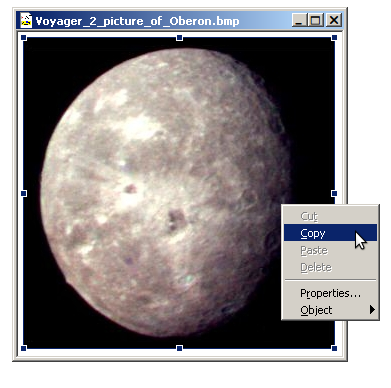Open Properties... from the context menu
The height and width of the screenshot is (388, 391).
pos(330,293)
